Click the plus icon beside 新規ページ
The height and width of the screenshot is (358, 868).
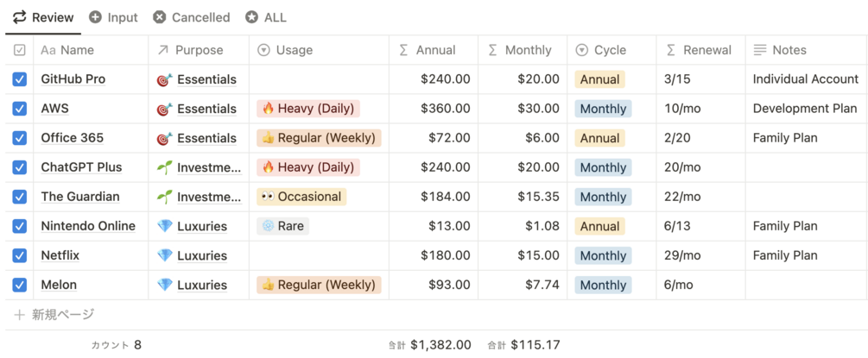19,315
